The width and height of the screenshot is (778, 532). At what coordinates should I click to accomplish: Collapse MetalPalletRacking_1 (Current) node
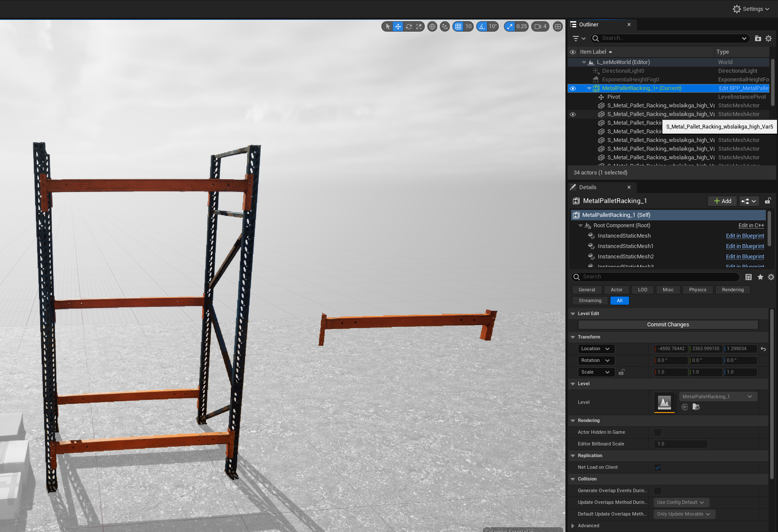click(x=589, y=88)
